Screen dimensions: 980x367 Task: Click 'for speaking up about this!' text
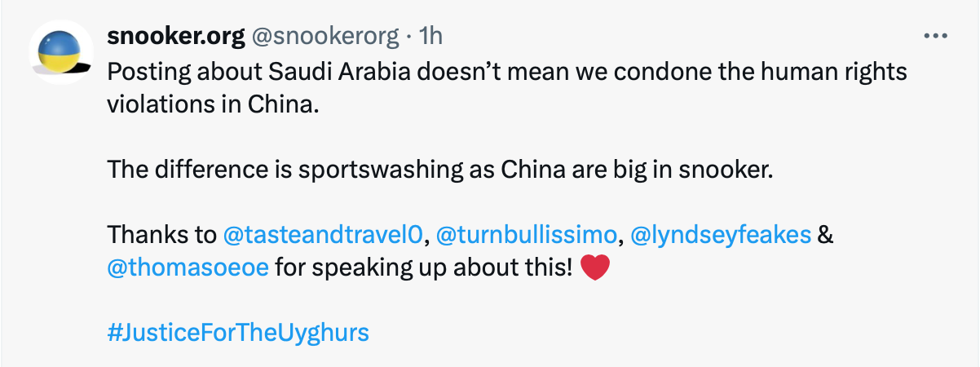423,268
